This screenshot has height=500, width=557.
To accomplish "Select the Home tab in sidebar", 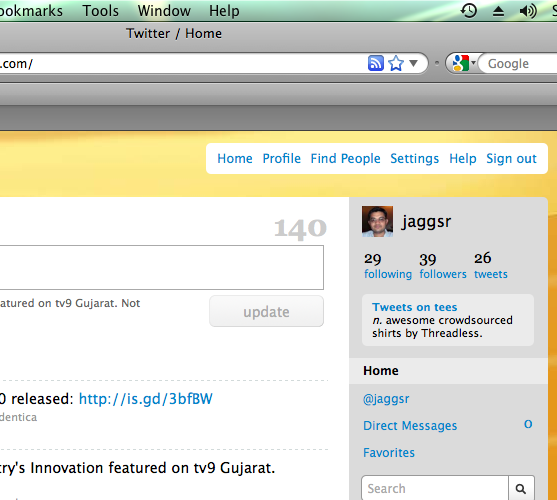I will pos(448,371).
